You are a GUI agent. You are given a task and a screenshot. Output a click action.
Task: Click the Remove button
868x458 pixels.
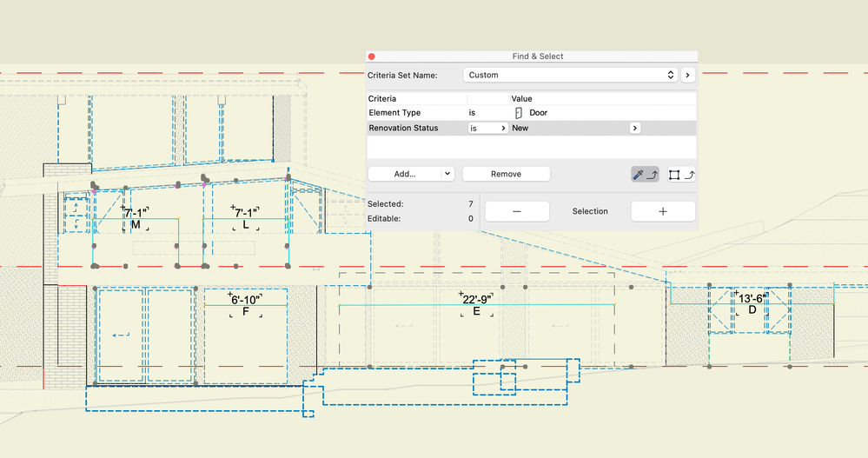(506, 174)
